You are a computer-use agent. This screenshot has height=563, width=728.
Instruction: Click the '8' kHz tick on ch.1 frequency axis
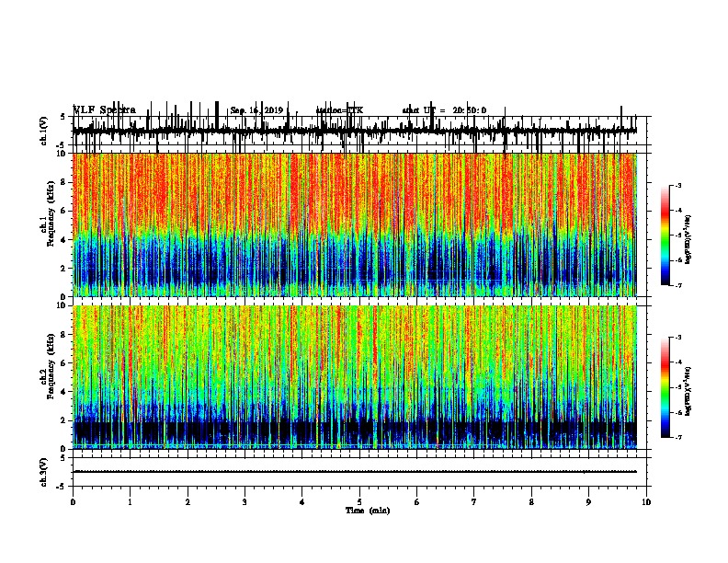click(64, 182)
